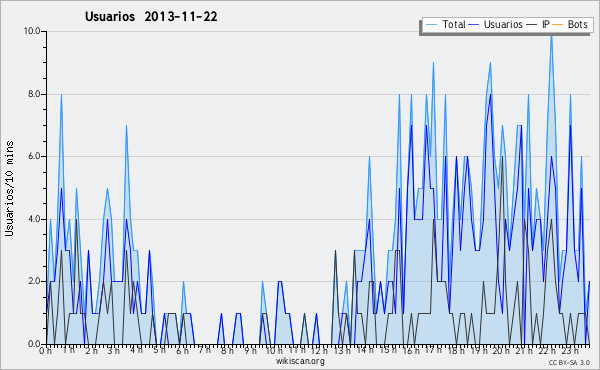Click the x-axis label '22 h'
The image size is (600, 370).
[547, 350]
